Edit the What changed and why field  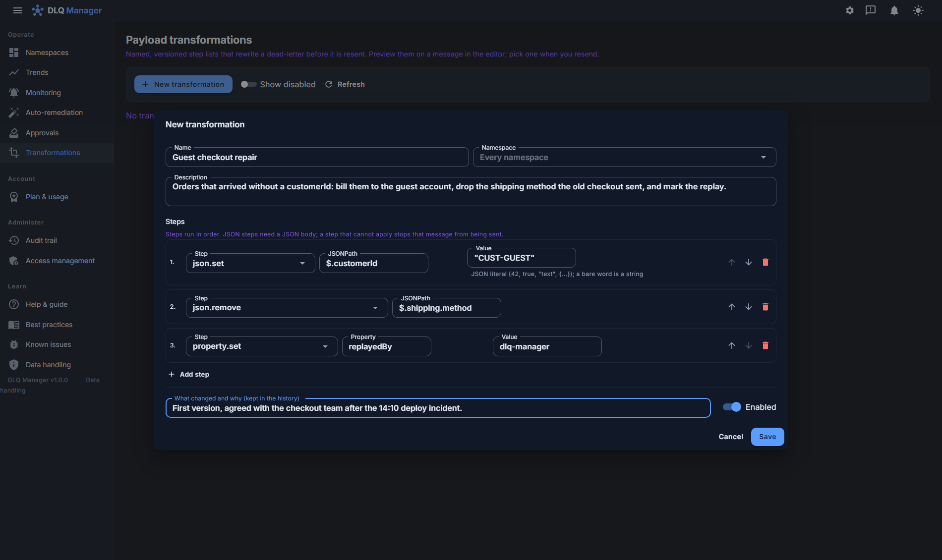(x=438, y=408)
